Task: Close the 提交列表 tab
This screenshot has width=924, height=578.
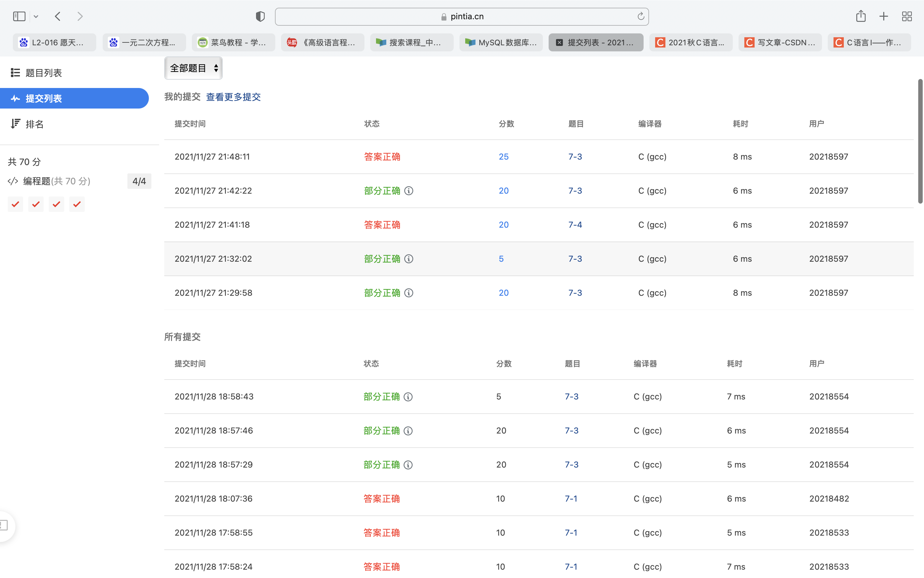Action: (x=559, y=42)
